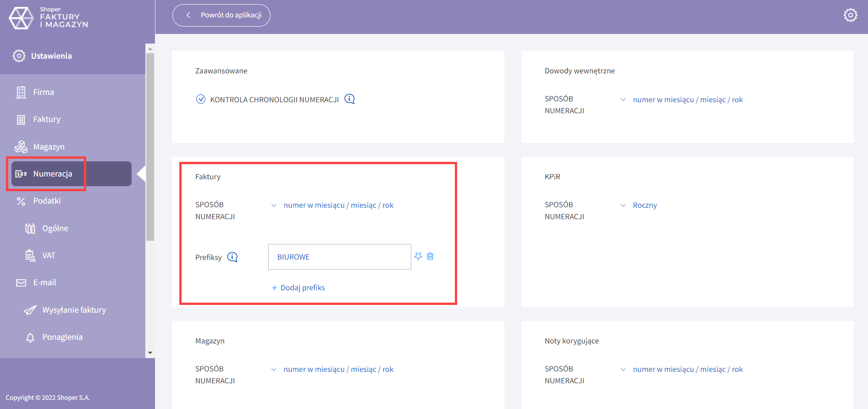Image resolution: width=868 pixels, height=409 pixels.
Task: Open the Firma settings section
Action: tap(44, 92)
